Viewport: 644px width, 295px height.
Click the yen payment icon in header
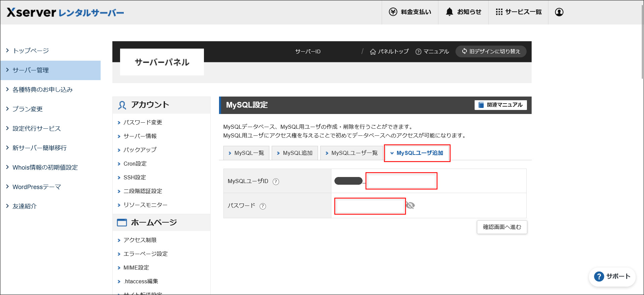(x=393, y=12)
